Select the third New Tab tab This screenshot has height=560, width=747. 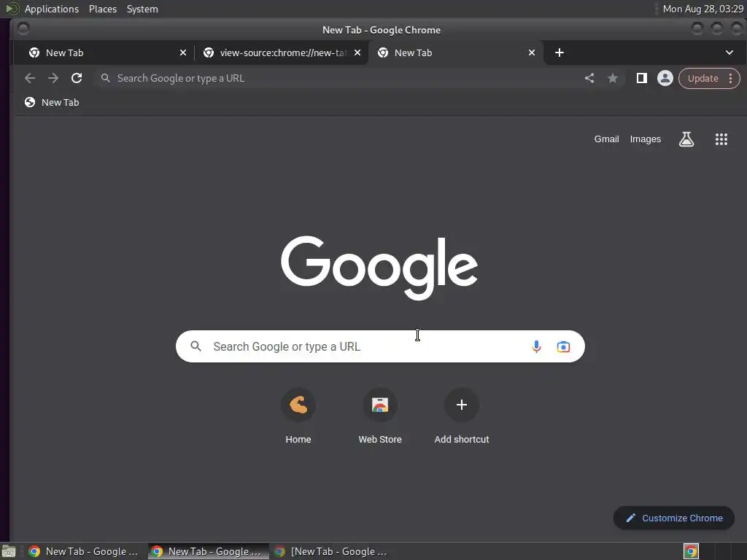point(455,52)
